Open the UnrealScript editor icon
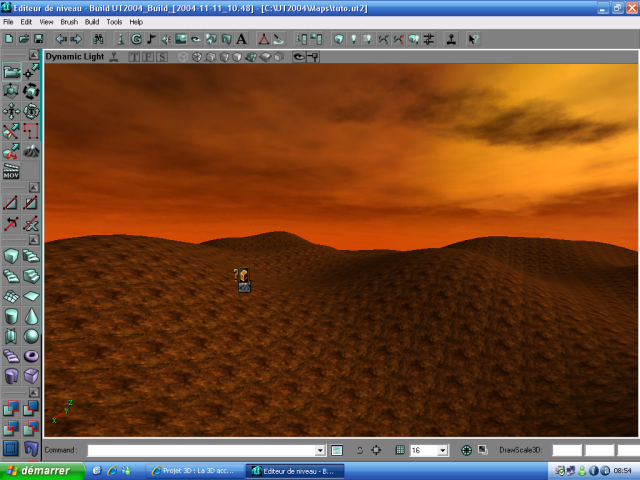Screen dimensions: 640x480 pyautogui.click(x=279, y=39)
